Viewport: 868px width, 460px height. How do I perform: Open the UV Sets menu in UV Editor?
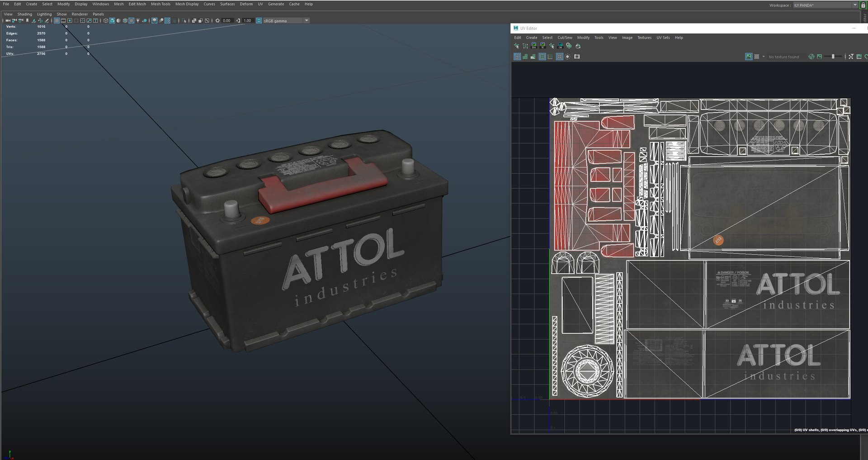[x=663, y=38]
